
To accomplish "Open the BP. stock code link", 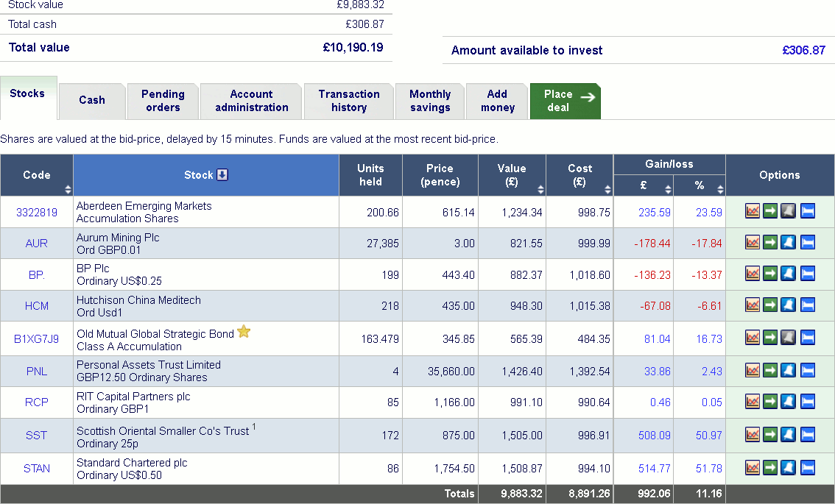I will click(37, 274).
